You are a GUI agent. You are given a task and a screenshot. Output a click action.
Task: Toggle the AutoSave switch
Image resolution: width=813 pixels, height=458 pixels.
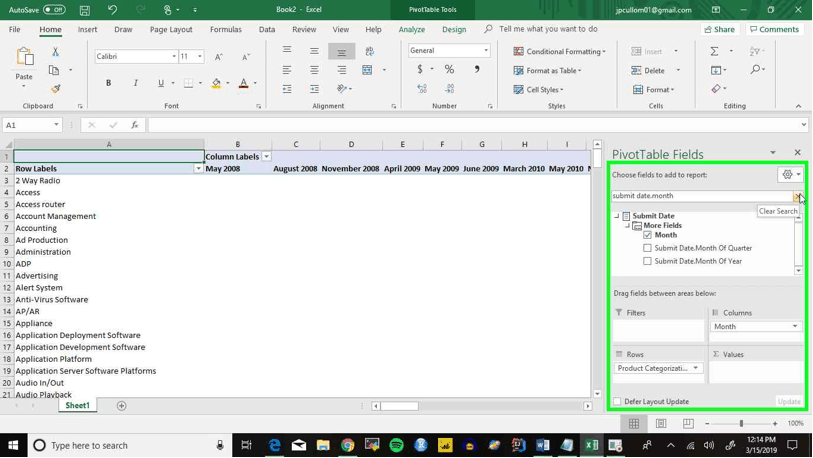[x=53, y=10]
